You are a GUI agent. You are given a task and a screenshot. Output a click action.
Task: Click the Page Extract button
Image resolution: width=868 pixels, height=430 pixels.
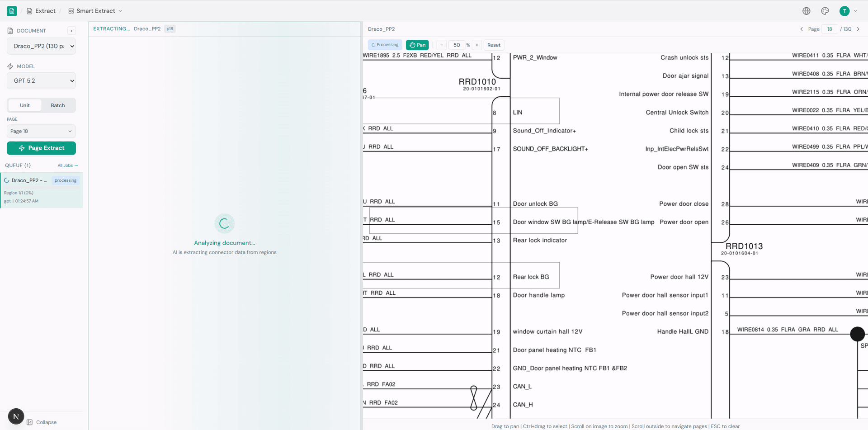point(41,148)
